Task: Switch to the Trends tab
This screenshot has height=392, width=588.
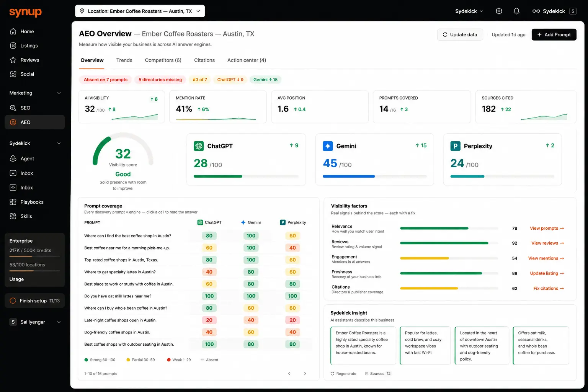Action: pos(124,60)
